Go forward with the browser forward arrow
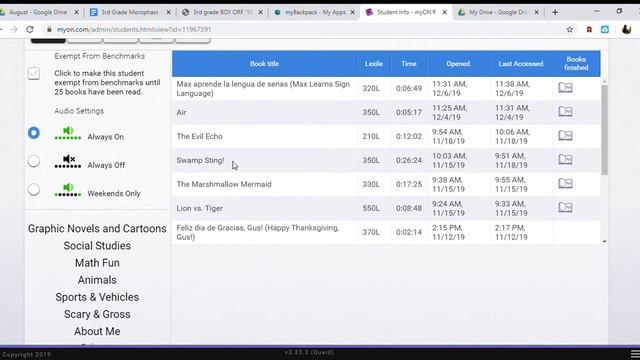Screen dimensions: 640x360 click(14, 29)
